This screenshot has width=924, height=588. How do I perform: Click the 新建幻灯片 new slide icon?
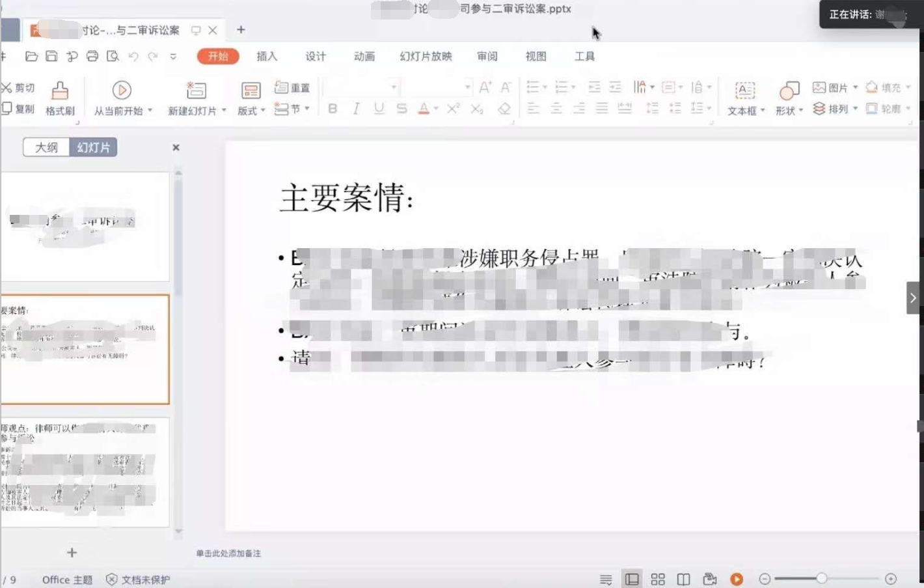196,90
